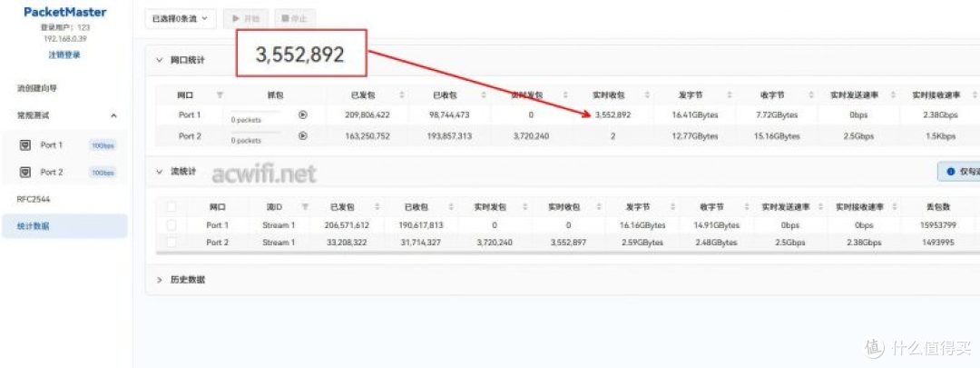
Task: Click the 开始 start button
Action: tap(246, 19)
